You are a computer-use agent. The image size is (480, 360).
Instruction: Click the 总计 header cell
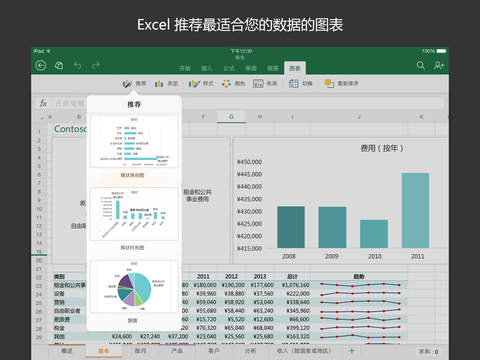[292, 276]
